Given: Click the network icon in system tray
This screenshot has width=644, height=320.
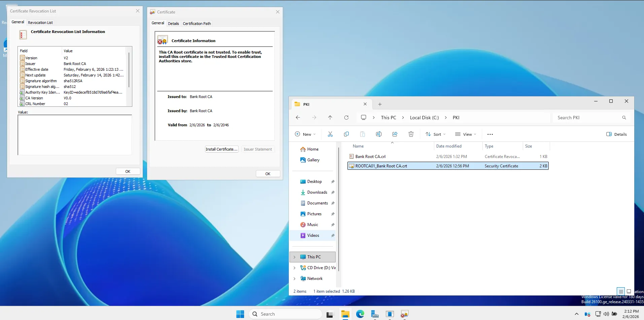Looking at the screenshot, I should (598, 314).
